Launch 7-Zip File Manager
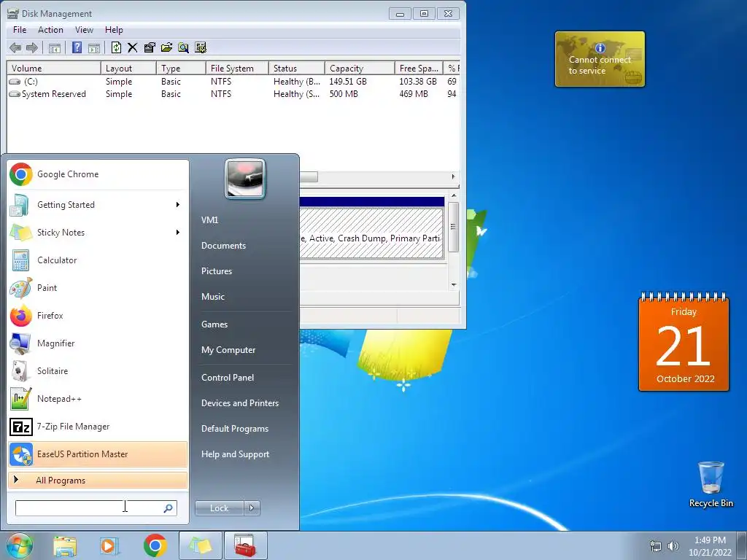The height and width of the screenshot is (560, 747). pos(98,426)
